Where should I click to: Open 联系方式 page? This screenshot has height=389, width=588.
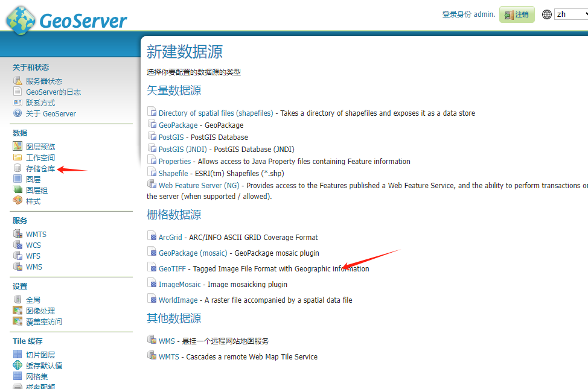tap(40, 103)
